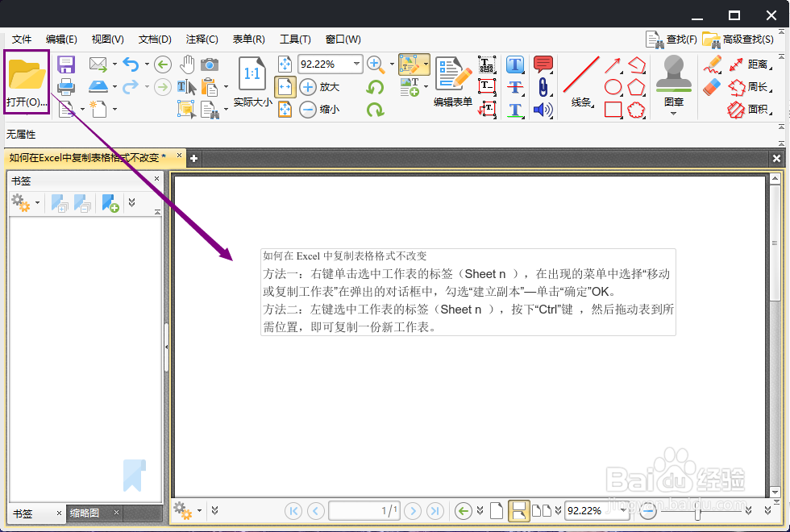Select the red sticky note comment tool

[x=543, y=64]
